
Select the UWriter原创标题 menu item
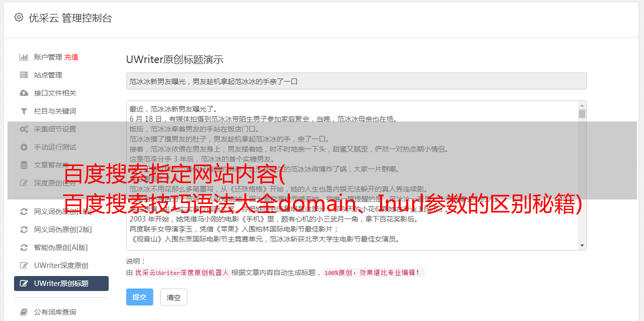[61, 283]
